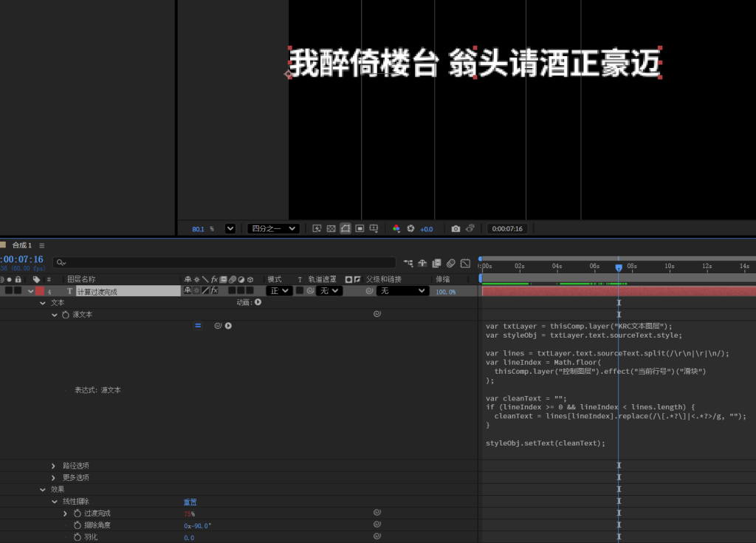Click the 重置 reset link for 线性擦除
This screenshot has width=756, height=543.
190,502
